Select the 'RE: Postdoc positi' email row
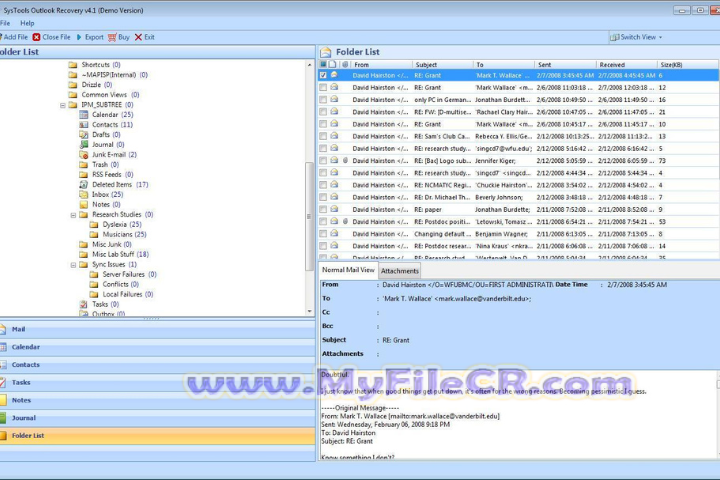Screen dimensions: 720x480 tap(518, 221)
